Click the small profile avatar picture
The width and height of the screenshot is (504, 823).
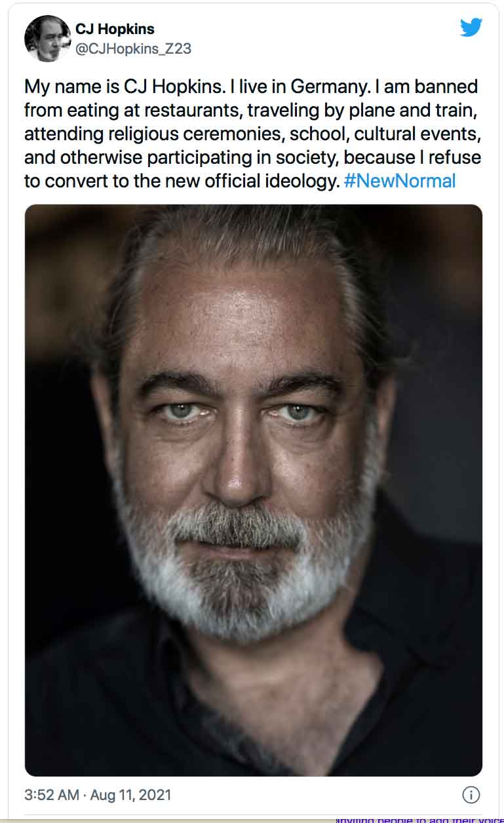[x=47, y=39]
